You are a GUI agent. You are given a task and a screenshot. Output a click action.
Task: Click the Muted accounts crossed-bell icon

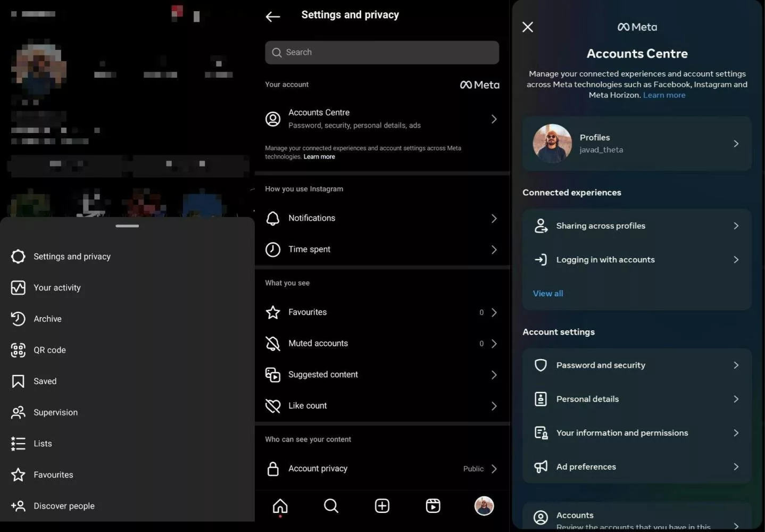pyautogui.click(x=273, y=344)
